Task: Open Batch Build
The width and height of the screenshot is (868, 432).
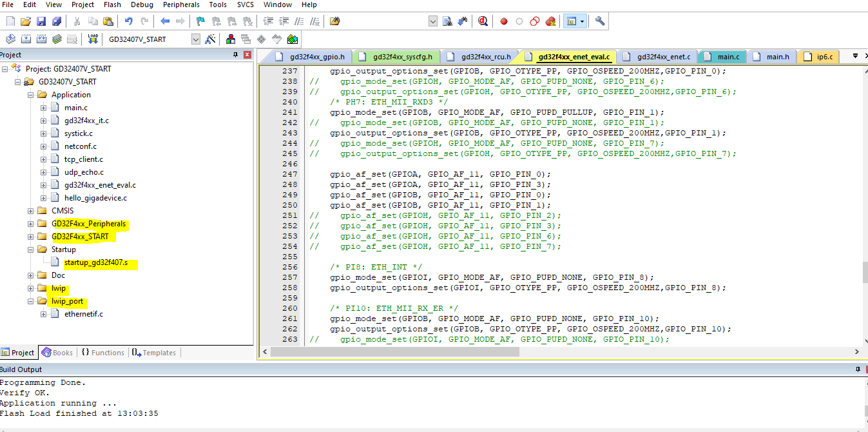Action: click(57, 39)
